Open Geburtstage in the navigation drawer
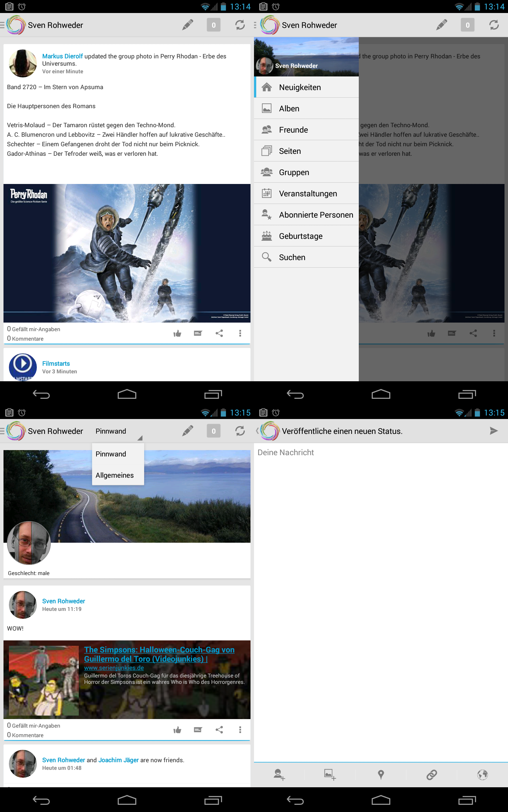This screenshot has height=812, width=508. (306, 236)
